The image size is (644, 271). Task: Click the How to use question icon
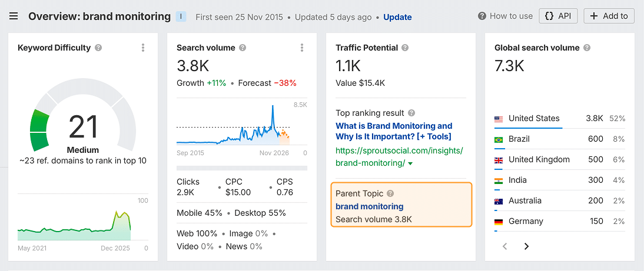point(482,16)
